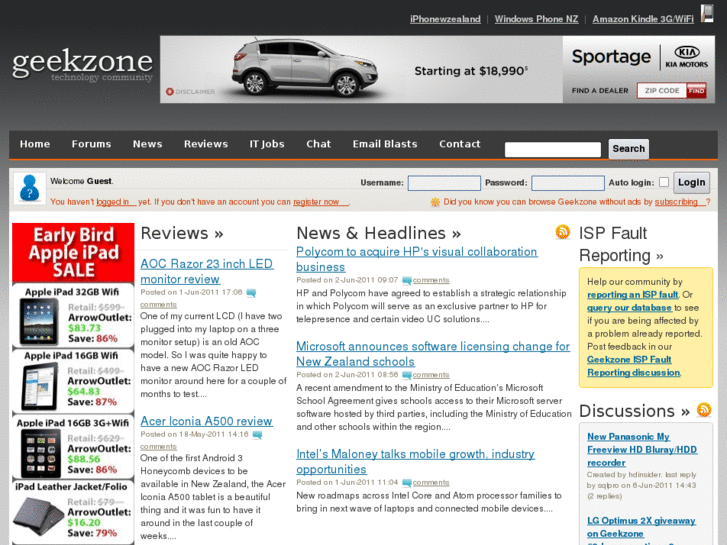Focus the ZIP CODE field in Kia ad
The image size is (727, 545).
tap(662, 90)
